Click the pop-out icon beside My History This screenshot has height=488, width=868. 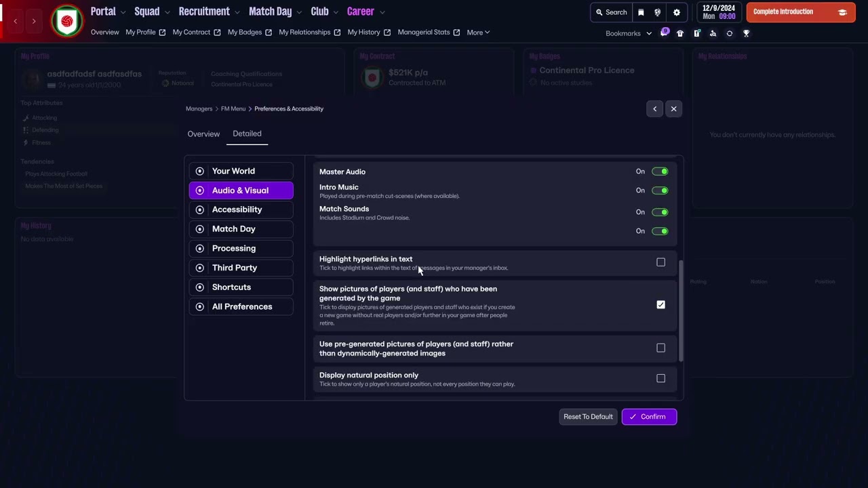click(387, 33)
